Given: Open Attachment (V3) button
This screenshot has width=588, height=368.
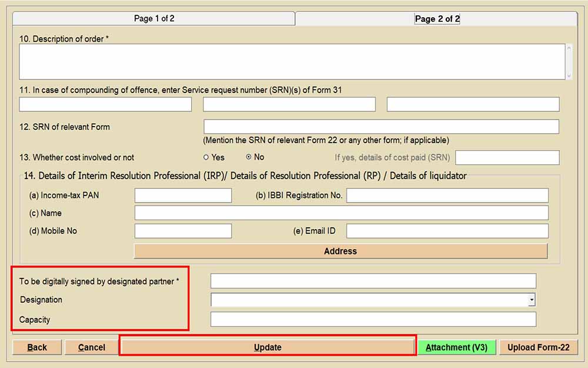Looking at the screenshot, I should [456, 347].
